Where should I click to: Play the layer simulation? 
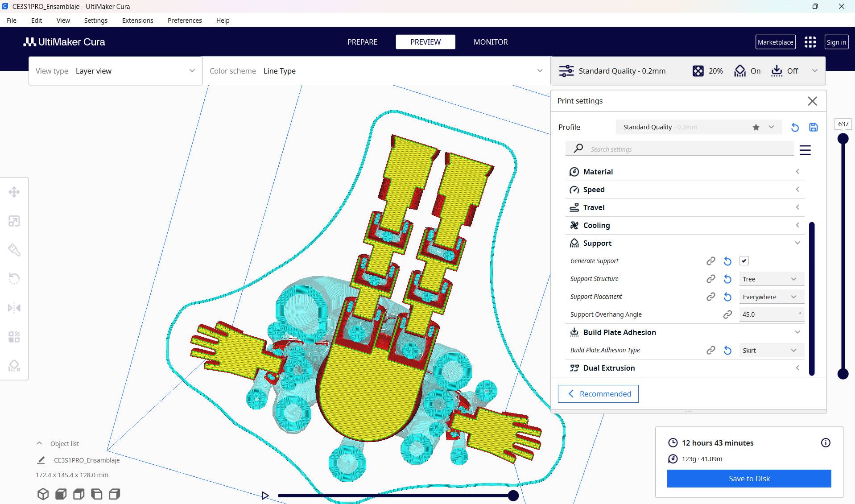click(x=265, y=496)
